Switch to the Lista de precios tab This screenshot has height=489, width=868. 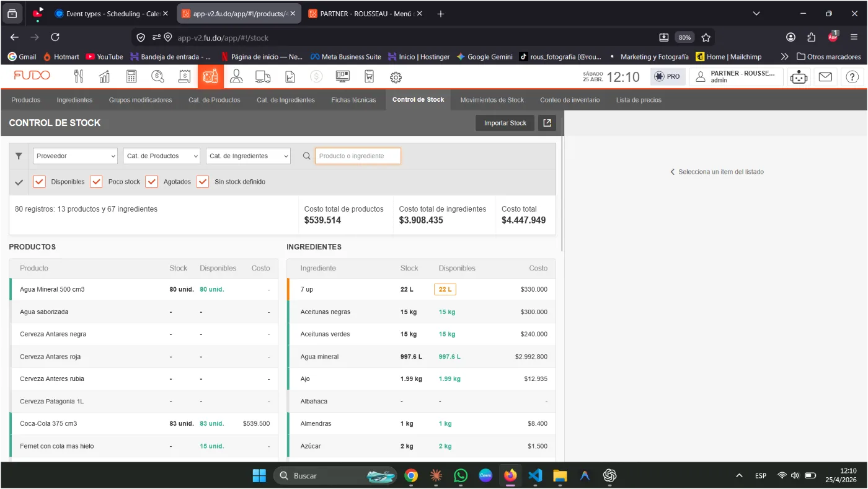[639, 100]
